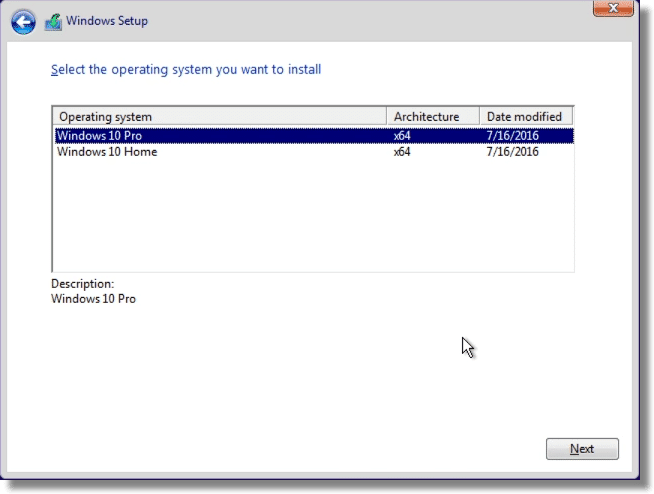Sort by Operating system column header
Screen dimensions: 654x494
point(219,116)
